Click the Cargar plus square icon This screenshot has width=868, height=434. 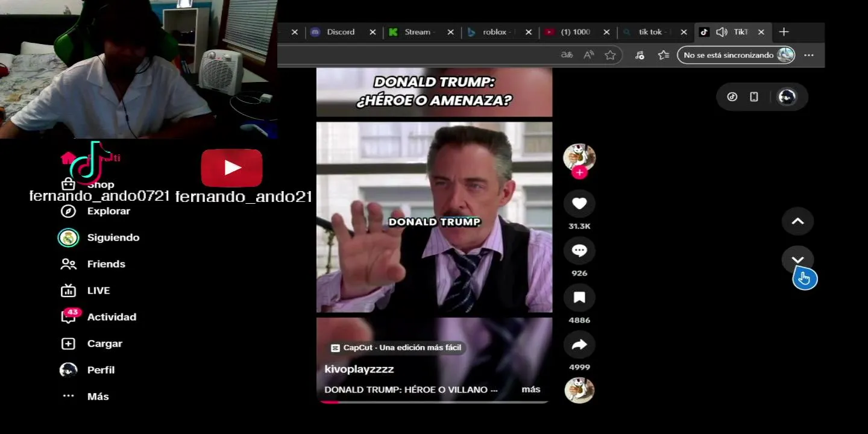coord(68,344)
